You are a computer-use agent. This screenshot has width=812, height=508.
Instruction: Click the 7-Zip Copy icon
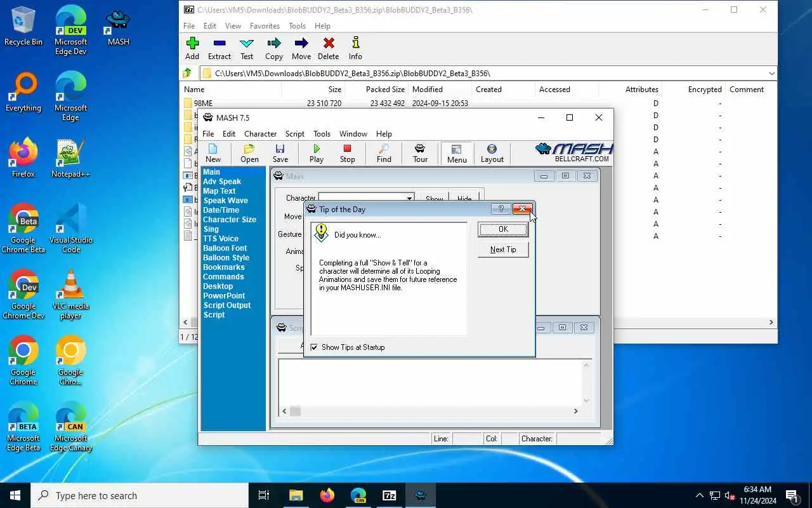[x=274, y=48]
